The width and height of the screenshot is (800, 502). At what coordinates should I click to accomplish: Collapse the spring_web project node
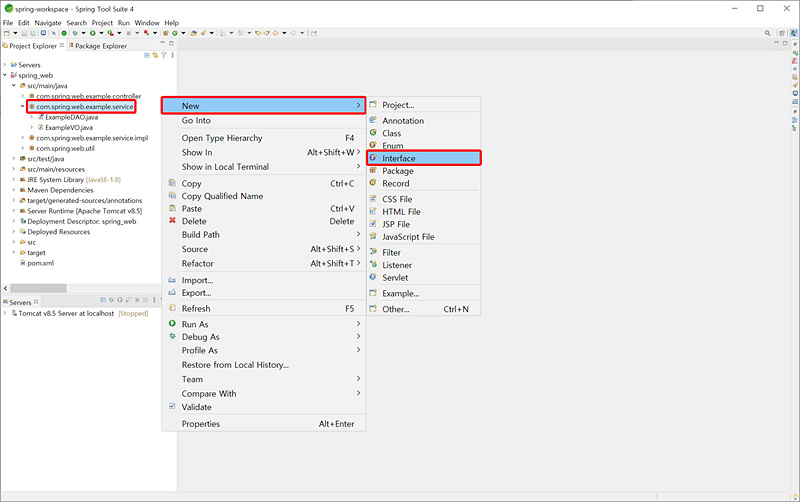pos(5,75)
